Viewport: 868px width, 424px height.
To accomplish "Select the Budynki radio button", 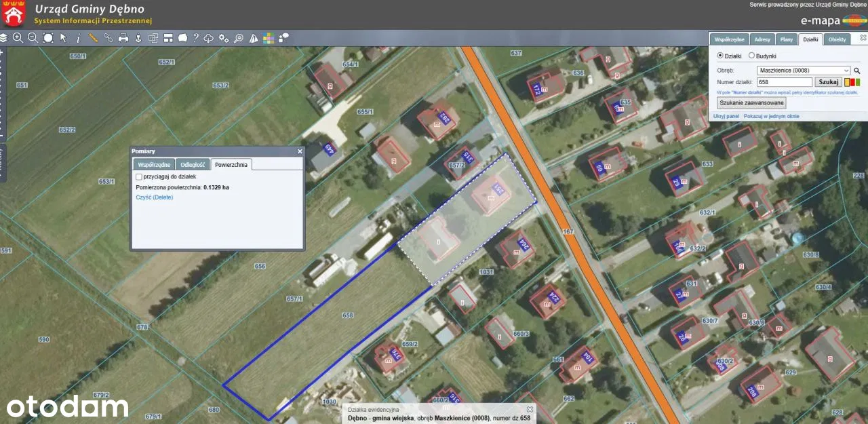I will [751, 56].
